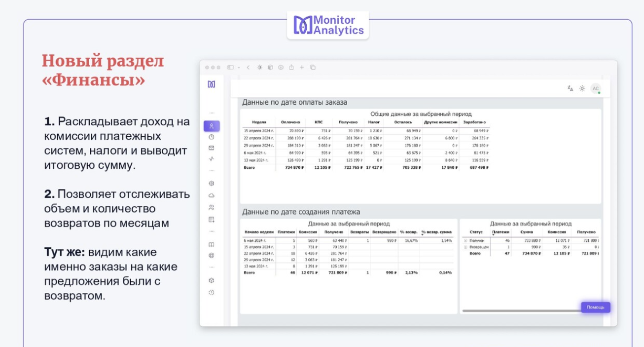This screenshot has height=347, width=644.
Task: Toggle light/dark theme with sun icon
Action: (x=582, y=88)
